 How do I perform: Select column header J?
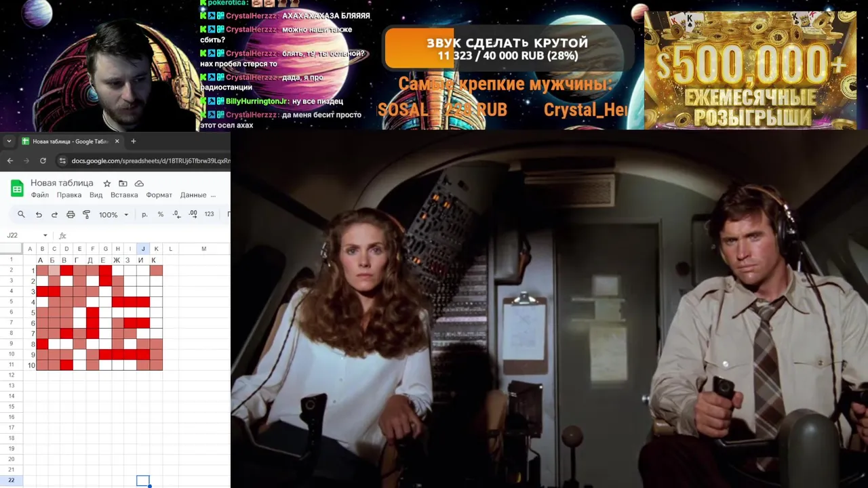143,249
